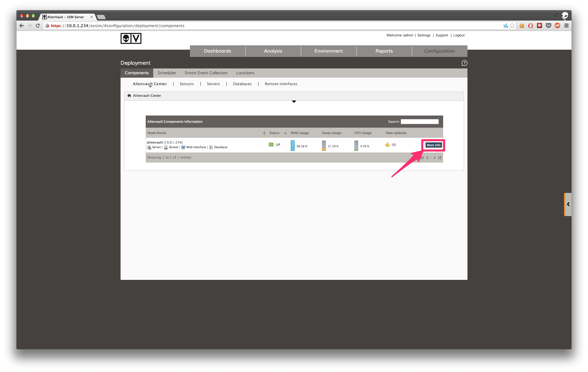Click the Sensor role icon
588x372 pixels.
click(166, 147)
